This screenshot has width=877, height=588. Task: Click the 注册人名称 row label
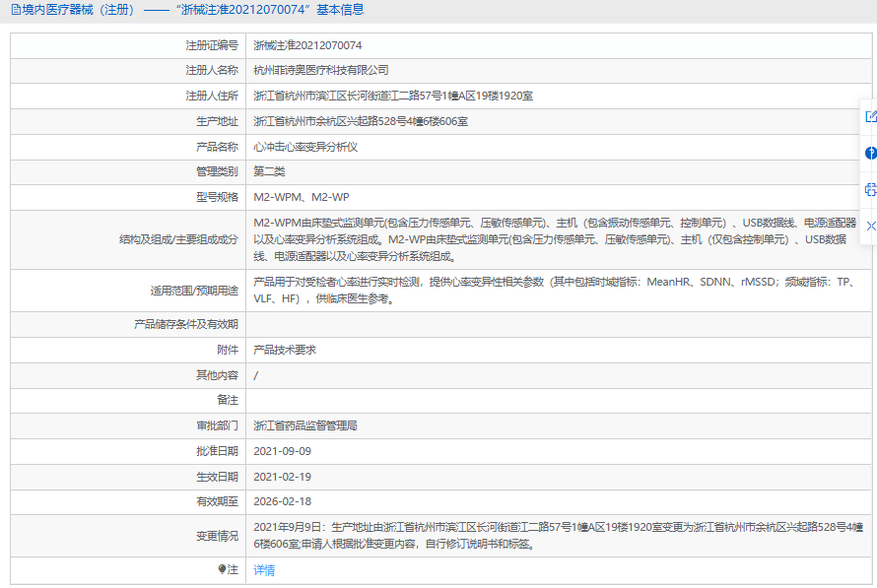(x=212, y=70)
